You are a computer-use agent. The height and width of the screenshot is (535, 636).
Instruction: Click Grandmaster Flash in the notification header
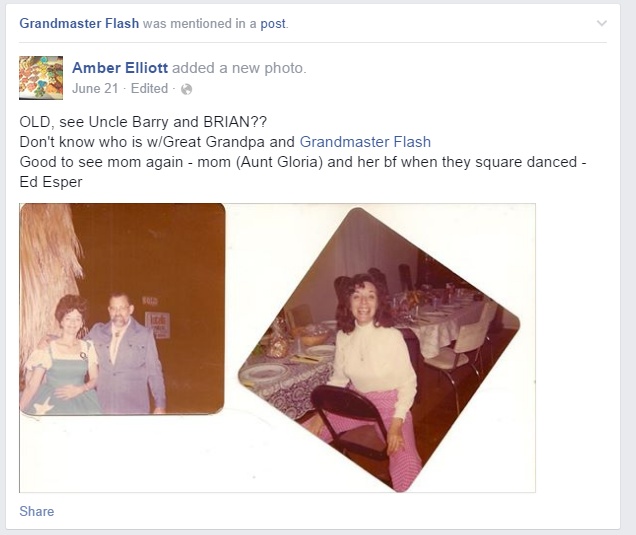click(79, 24)
